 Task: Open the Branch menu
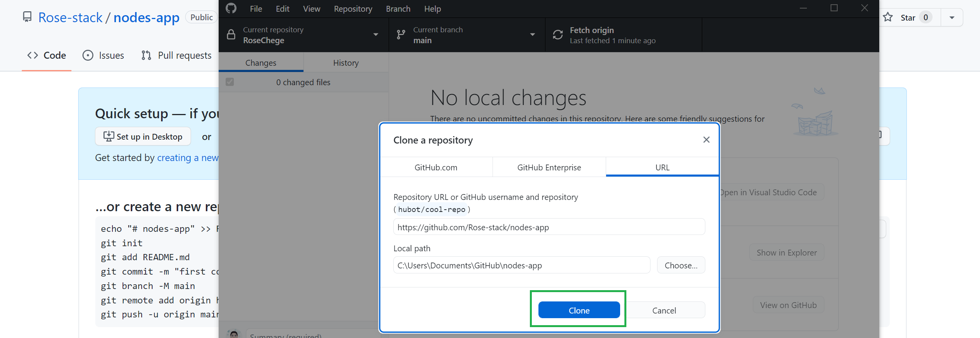[x=398, y=9]
